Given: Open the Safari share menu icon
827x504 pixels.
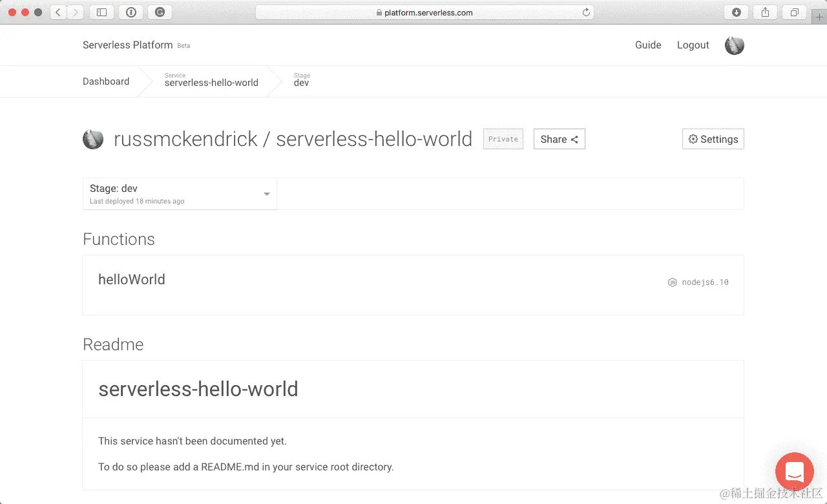Looking at the screenshot, I should pos(766,12).
